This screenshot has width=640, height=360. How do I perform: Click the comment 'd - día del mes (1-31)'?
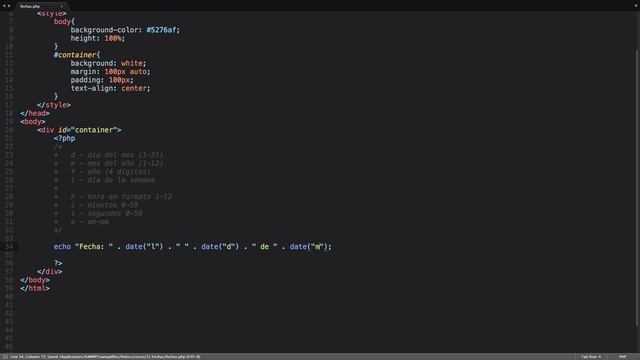point(117,155)
